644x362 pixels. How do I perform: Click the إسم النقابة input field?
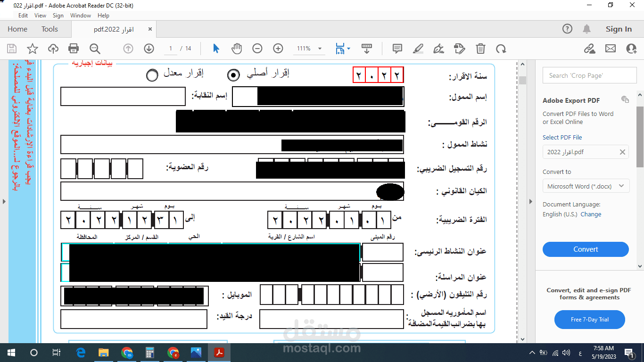coord(123,96)
